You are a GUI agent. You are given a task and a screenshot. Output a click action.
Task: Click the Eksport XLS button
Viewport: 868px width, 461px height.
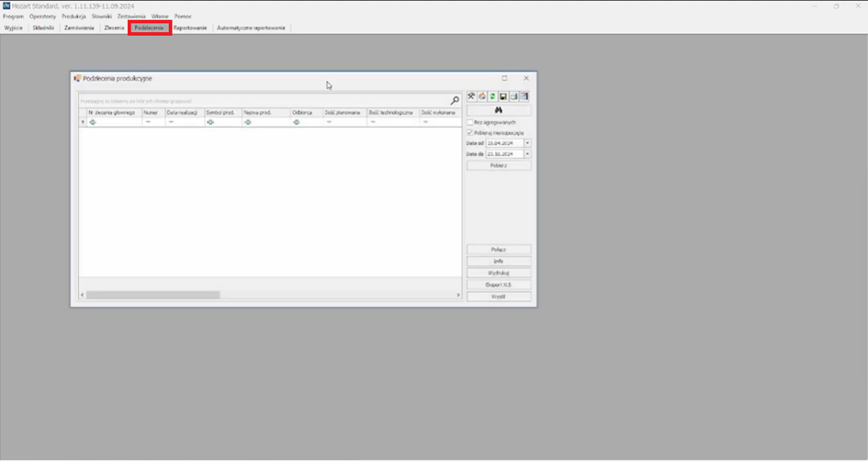[x=499, y=285]
